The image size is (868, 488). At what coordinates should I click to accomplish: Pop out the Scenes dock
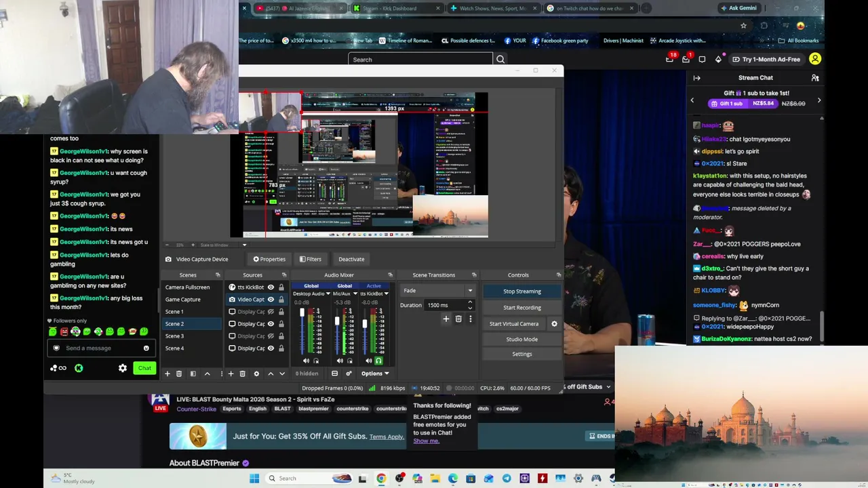(218, 275)
